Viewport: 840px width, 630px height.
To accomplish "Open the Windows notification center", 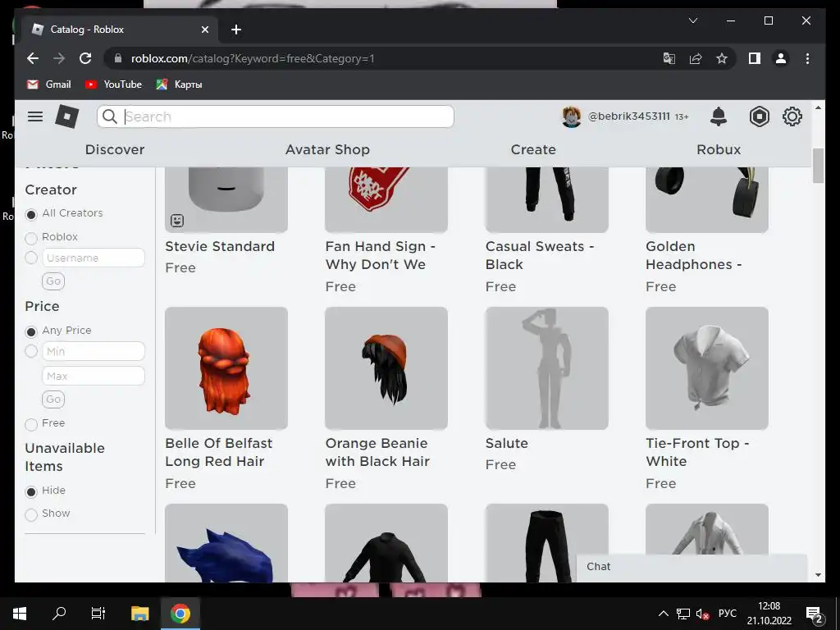I will 815,614.
